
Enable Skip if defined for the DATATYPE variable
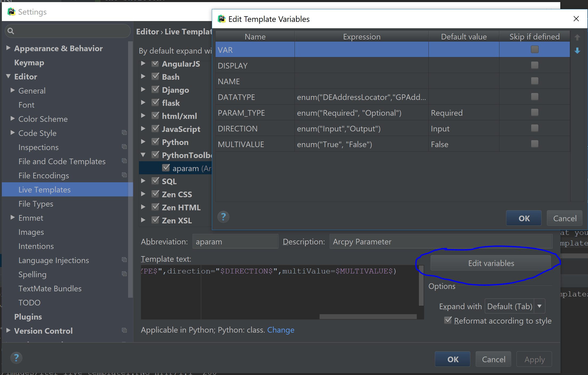pyautogui.click(x=534, y=96)
